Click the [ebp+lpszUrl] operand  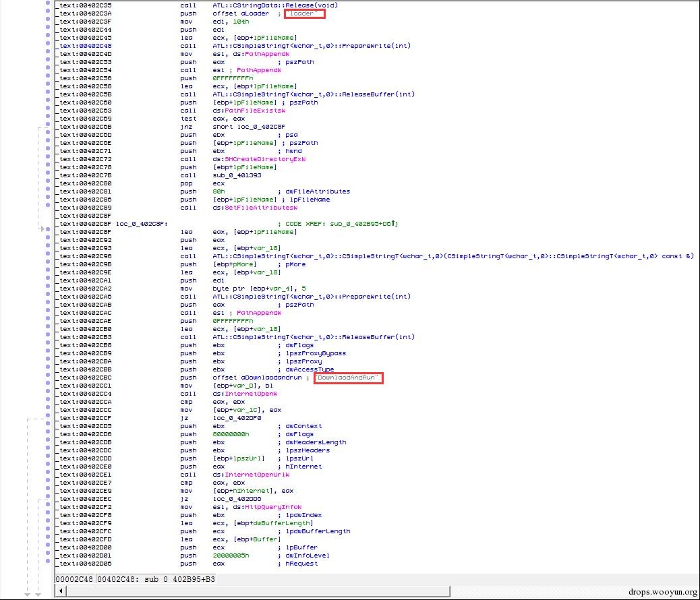tap(239, 458)
